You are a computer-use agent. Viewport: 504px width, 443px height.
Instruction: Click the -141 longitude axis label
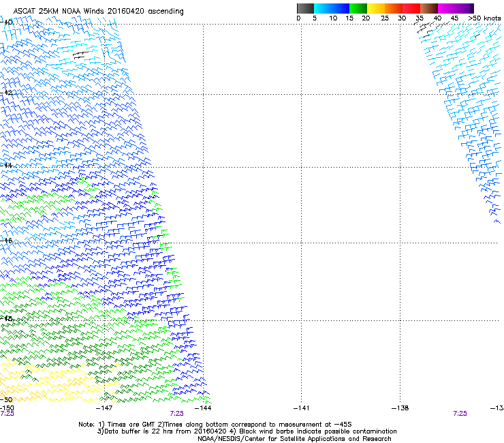click(302, 408)
